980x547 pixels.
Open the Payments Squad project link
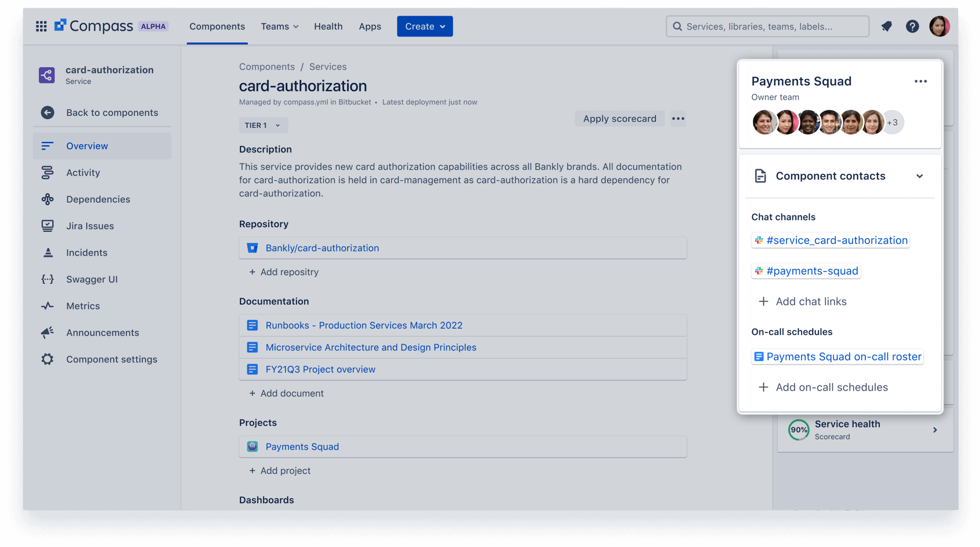(x=302, y=447)
